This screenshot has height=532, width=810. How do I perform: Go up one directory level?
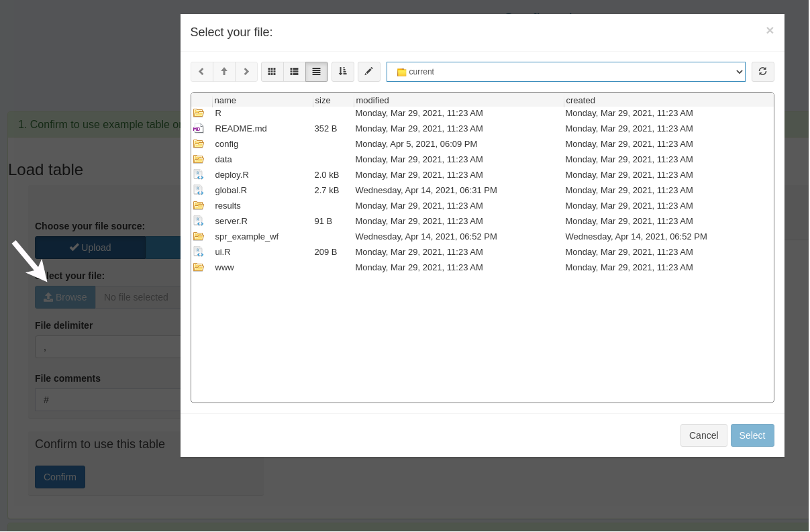[224, 72]
